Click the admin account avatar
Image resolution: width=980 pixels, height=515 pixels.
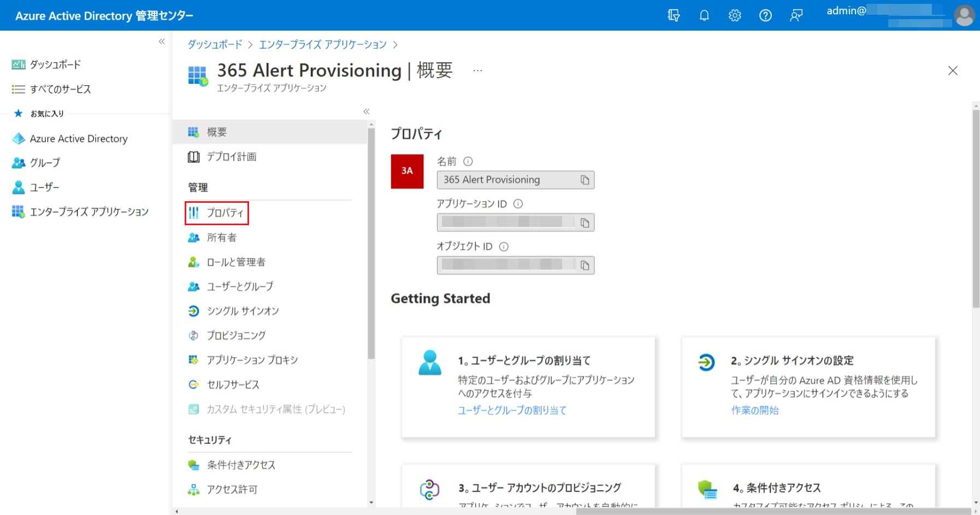coord(964,15)
